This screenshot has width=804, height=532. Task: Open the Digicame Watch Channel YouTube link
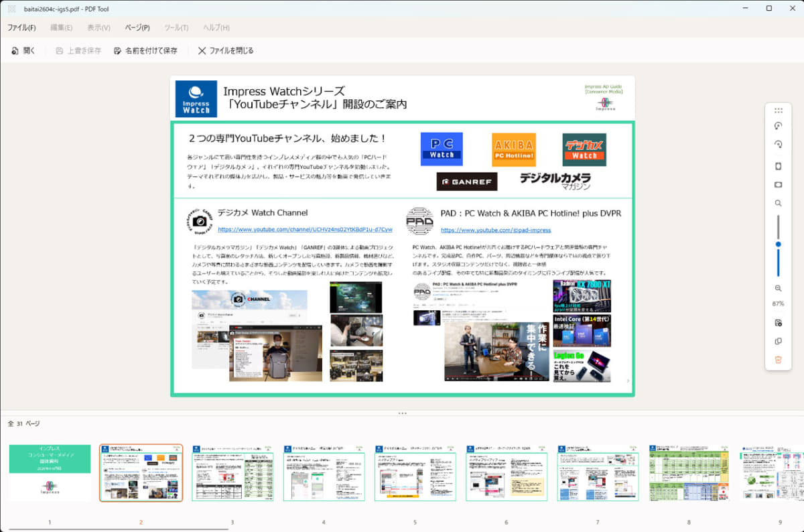click(305, 229)
